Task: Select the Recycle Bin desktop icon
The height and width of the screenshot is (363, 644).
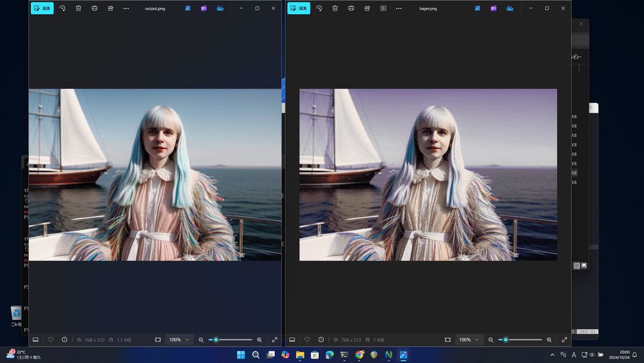Action: pos(15,316)
